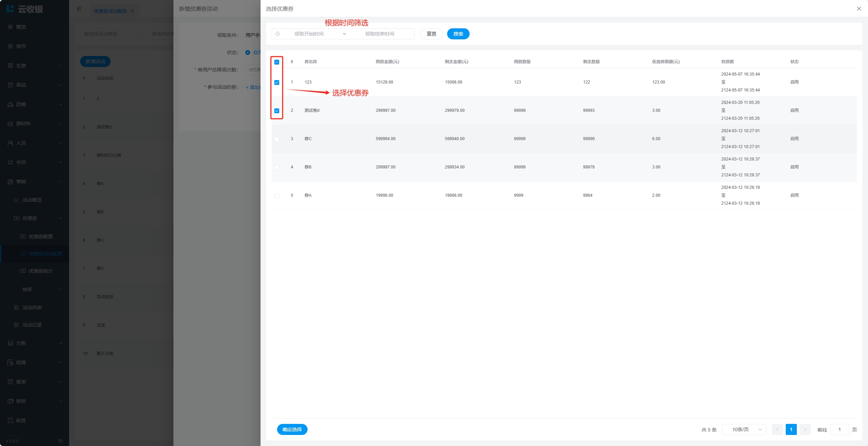Toggle the sidebar collapse hamburger icon
Screen dimensions: 868x446
tap(79, 9)
